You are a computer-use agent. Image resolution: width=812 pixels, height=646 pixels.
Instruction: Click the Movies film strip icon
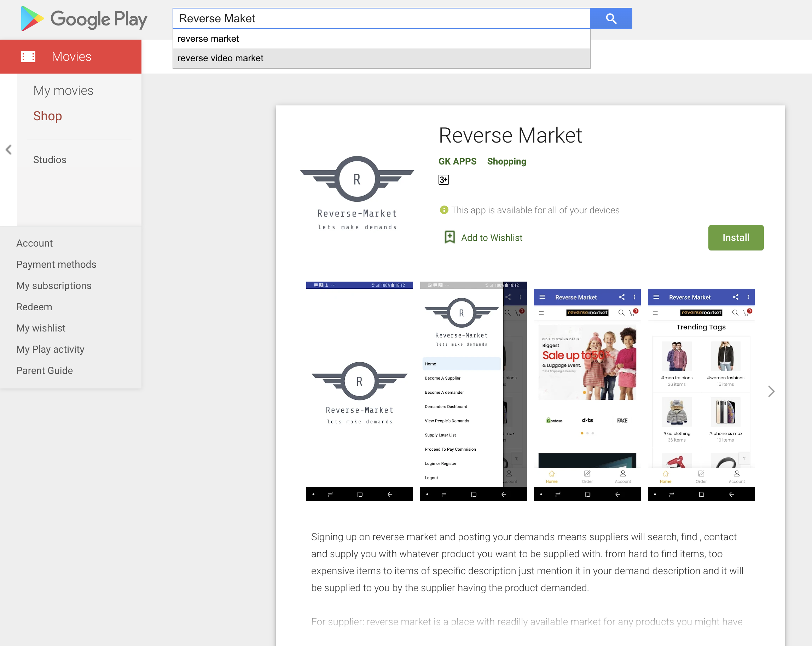(x=28, y=57)
